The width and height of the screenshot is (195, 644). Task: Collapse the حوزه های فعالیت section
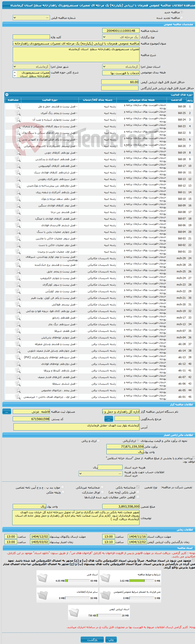pos(7,95)
